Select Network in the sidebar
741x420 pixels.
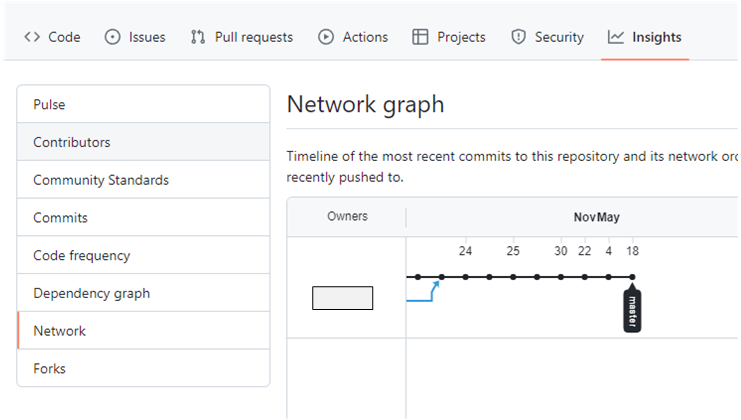click(x=143, y=331)
